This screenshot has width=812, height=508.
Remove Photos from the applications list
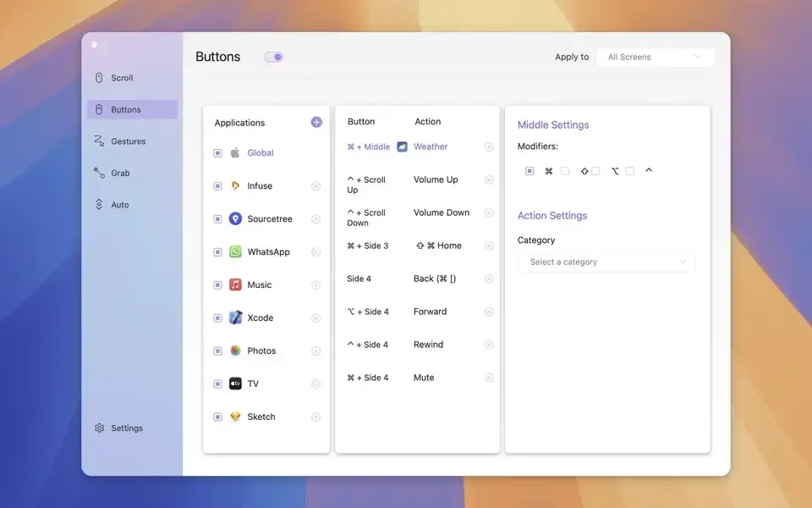[x=315, y=351]
